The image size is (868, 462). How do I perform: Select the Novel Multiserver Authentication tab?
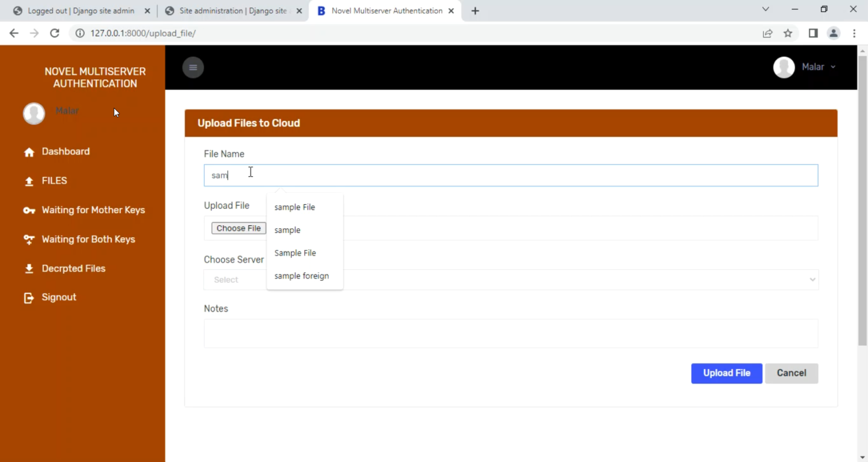point(387,11)
